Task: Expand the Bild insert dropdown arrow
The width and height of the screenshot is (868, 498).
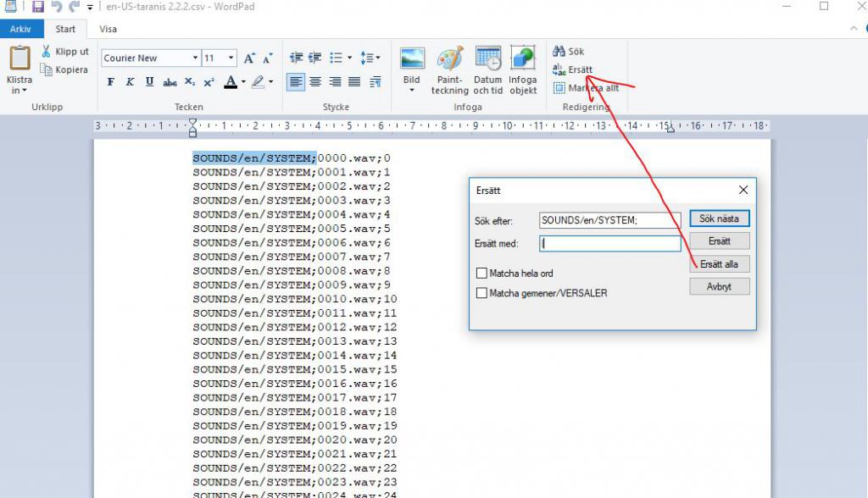Action: pyautogui.click(x=412, y=91)
